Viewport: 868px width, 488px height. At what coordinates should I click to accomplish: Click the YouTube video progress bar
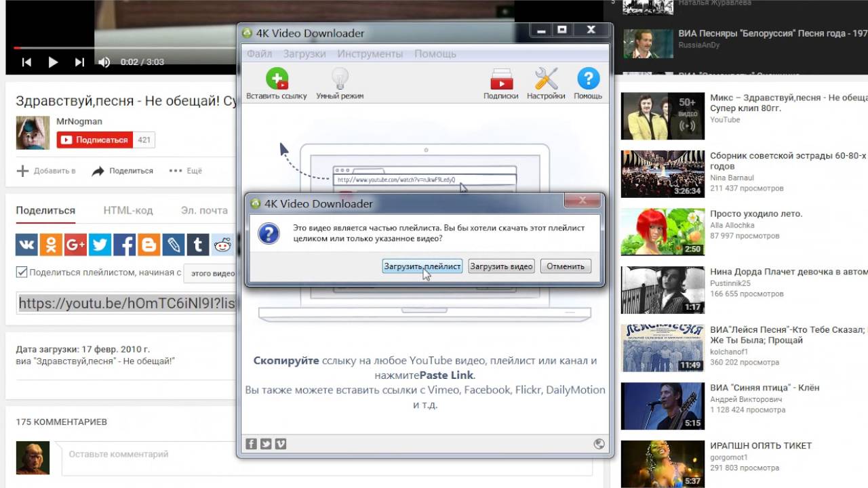(125, 48)
